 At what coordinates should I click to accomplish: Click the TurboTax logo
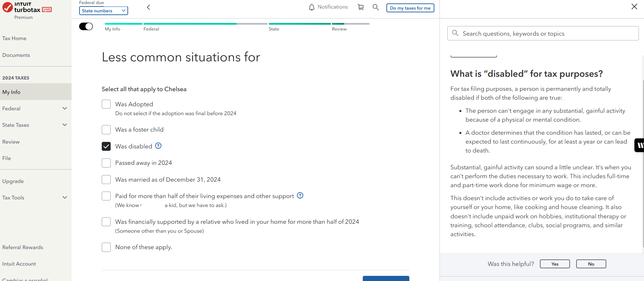coord(27,8)
